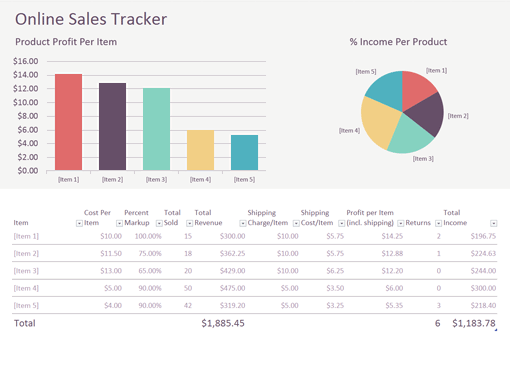The width and height of the screenshot is (510, 382).
Task: Select the 75.00% markup cell
Action: 150,254
